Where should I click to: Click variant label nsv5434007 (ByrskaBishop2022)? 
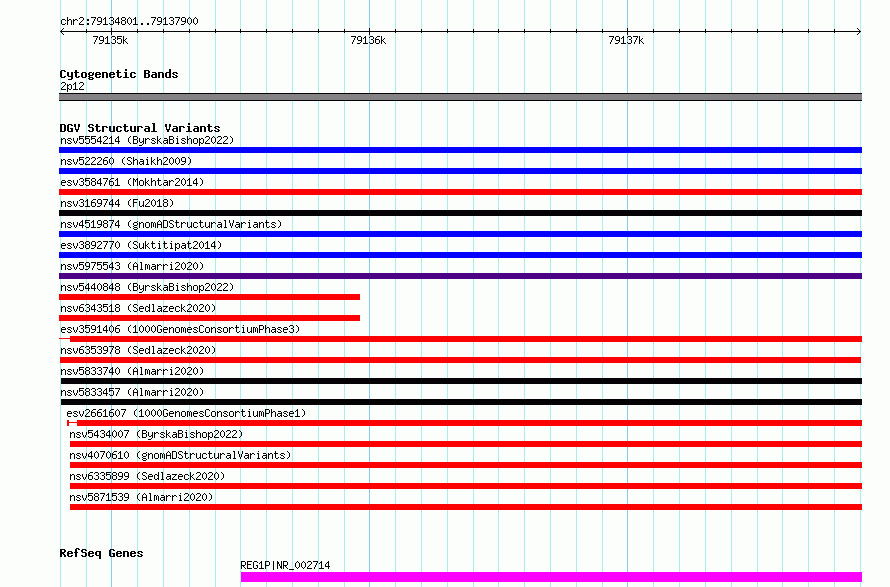[156, 434]
